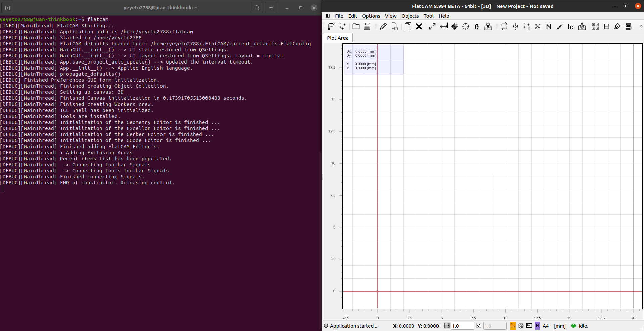Open the File menu in FlatCAM
The height and width of the screenshot is (331, 644).
[339, 16]
